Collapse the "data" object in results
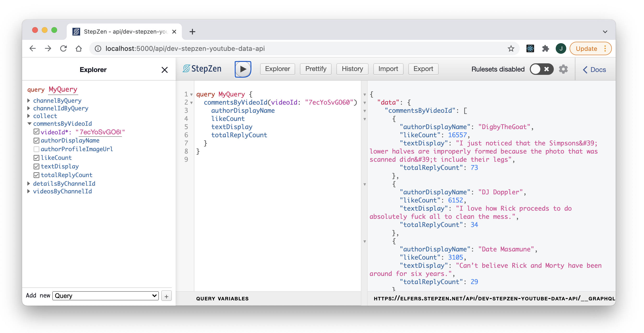644x333 pixels. [365, 103]
